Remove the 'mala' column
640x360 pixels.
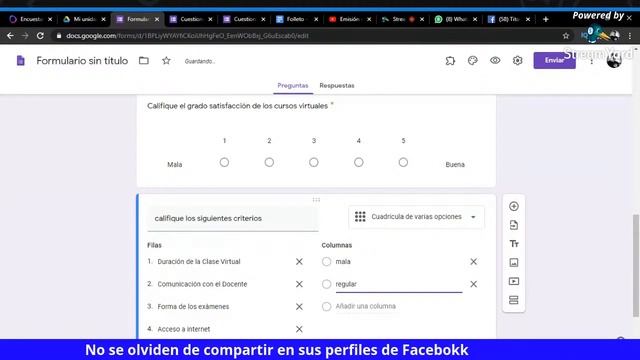coord(473,262)
